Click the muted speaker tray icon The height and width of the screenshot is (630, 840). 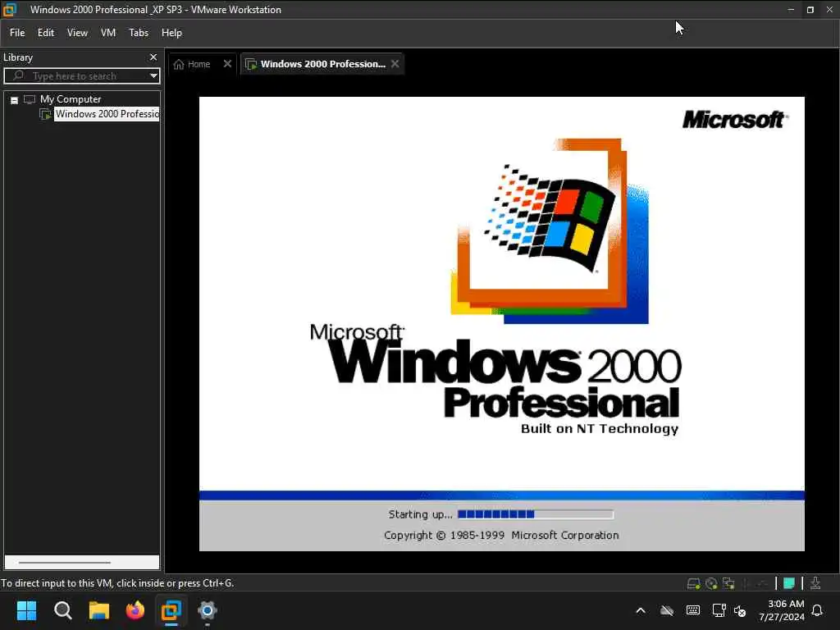(x=740, y=610)
